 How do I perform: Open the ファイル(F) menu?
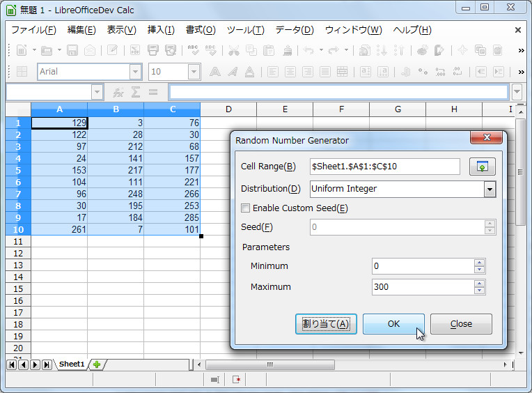coord(33,30)
